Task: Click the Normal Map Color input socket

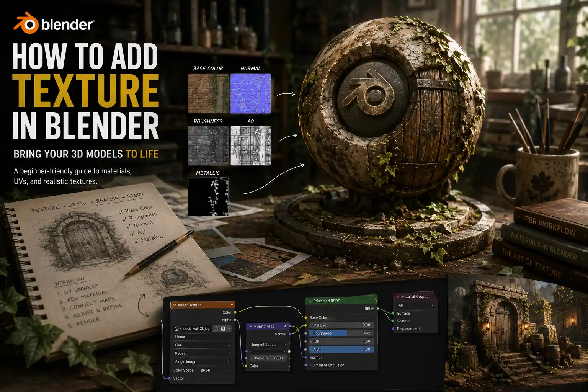Action: point(246,366)
